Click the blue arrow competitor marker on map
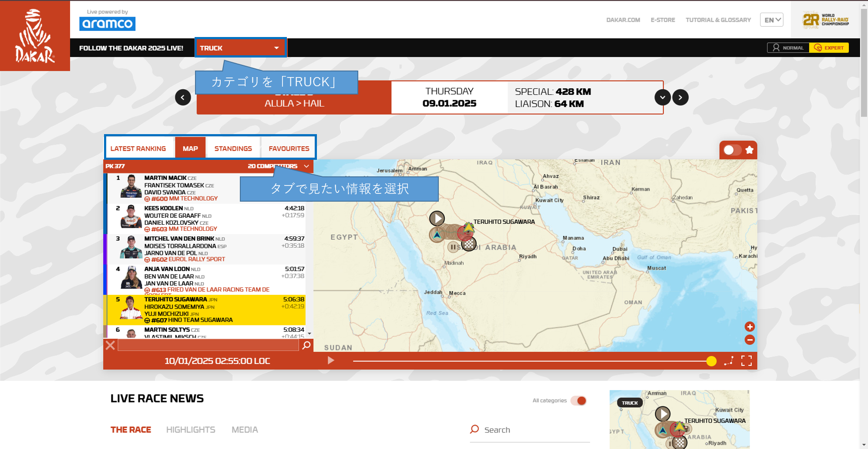This screenshot has height=449, width=868. coord(437,235)
